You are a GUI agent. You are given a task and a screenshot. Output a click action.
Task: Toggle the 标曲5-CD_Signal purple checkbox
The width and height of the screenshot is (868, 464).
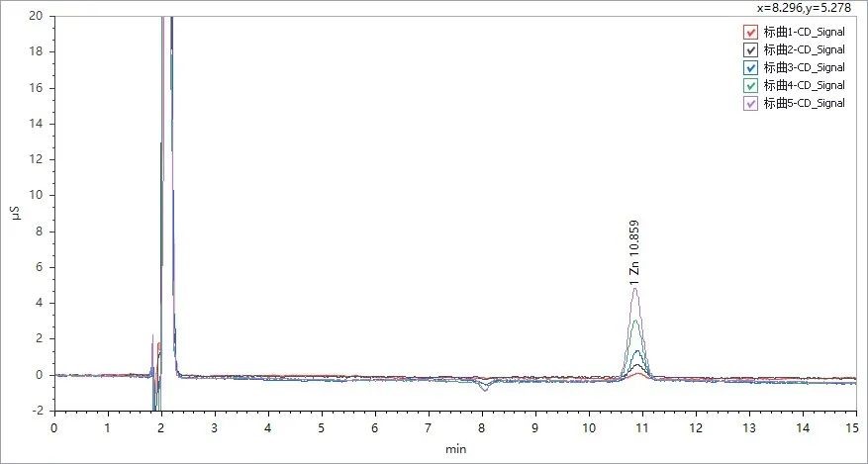click(750, 103)
